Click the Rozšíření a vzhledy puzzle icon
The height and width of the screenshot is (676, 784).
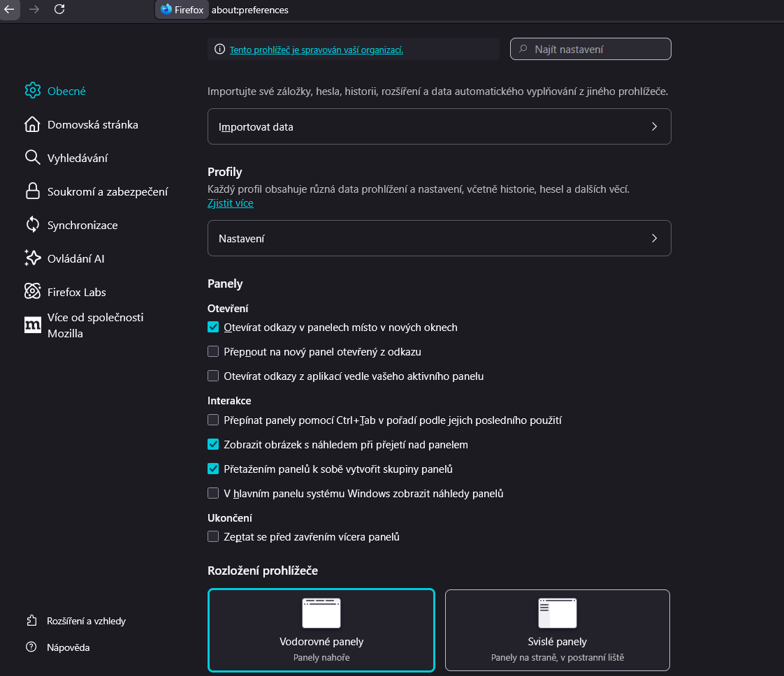pyautogui.click(x=31, y=621)
